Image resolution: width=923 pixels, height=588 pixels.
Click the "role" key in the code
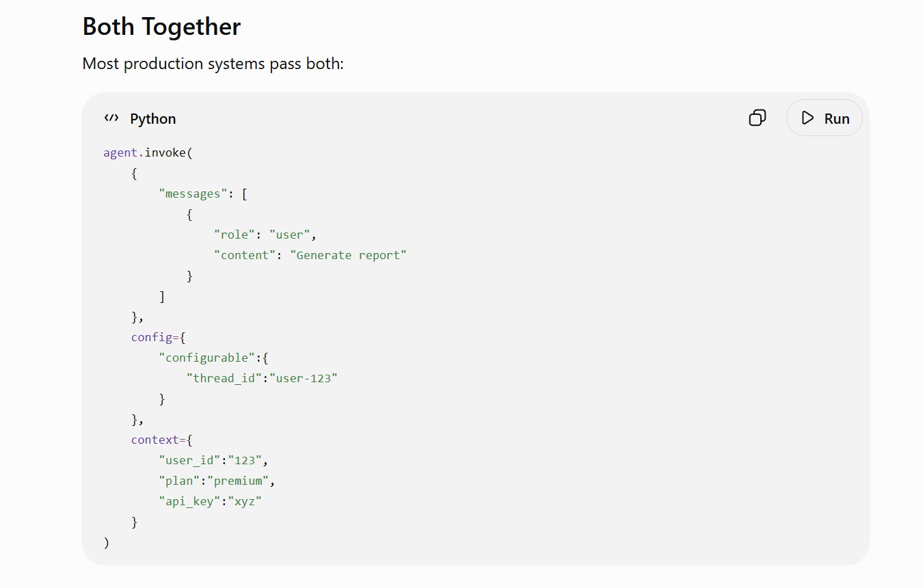235,235
